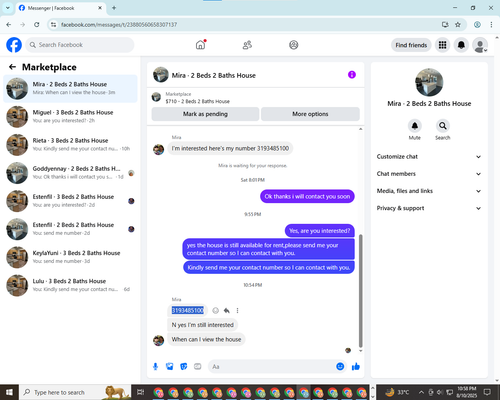Expand Chat members section
The image size is (500, 400).
click(429, 174)
